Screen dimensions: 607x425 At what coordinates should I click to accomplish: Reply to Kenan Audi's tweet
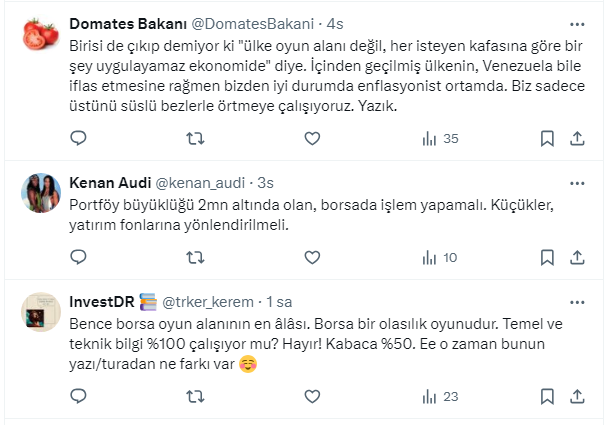[x=79, y=258]
